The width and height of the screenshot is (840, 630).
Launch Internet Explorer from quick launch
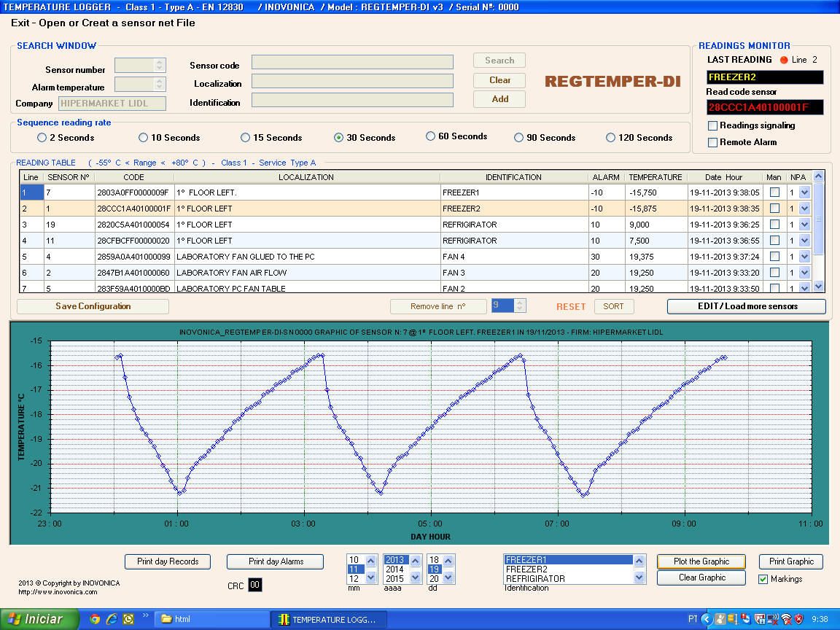(x=112, y=619)
